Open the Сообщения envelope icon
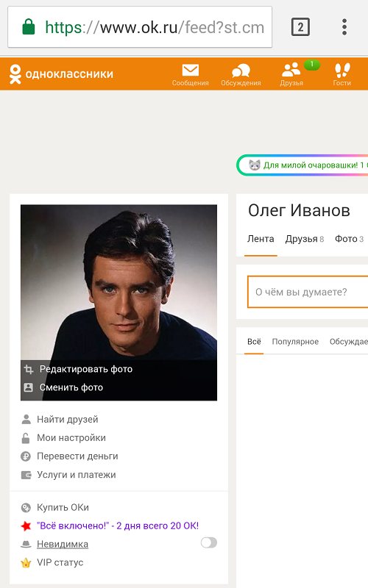This screenshot has width=368, height=588. pyautogui.click(x=191, y=70)
